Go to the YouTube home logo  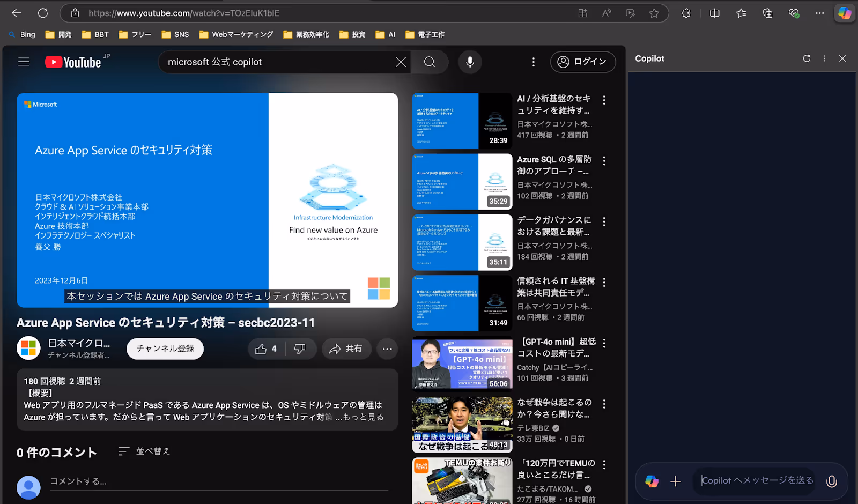click(73, 62)
